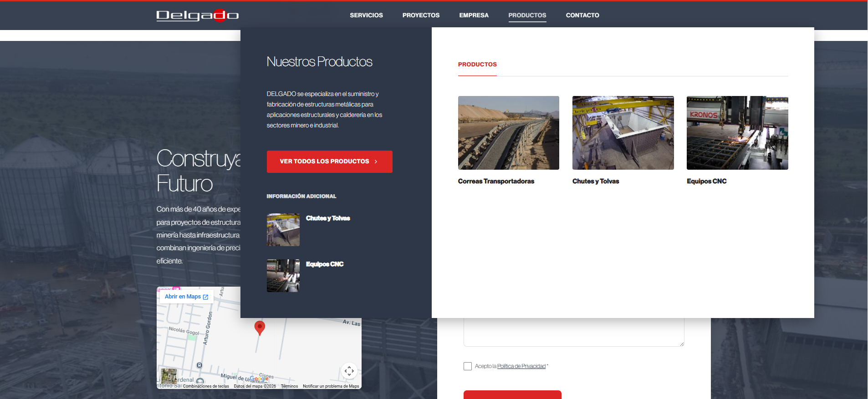Click inside the message text area
868x399 pixels.
click(x=573, y=332)
